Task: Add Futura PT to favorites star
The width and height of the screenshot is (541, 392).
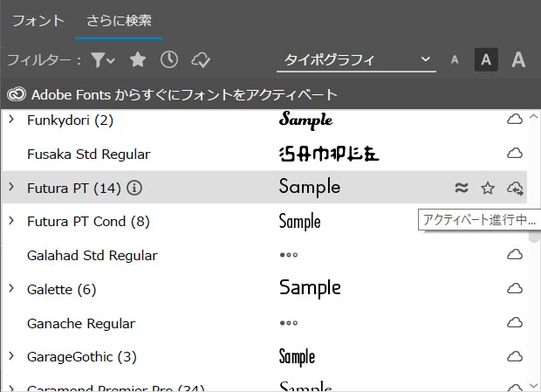Action: [488, 188]
